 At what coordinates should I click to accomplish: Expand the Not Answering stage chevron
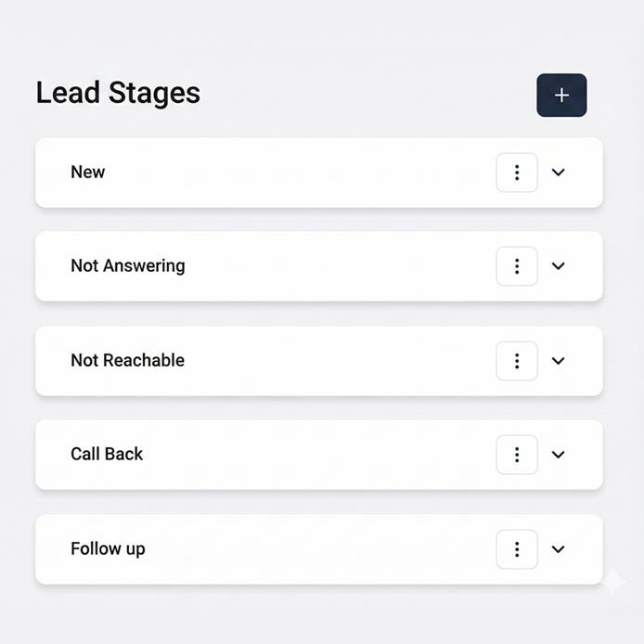tap(559, 266)
